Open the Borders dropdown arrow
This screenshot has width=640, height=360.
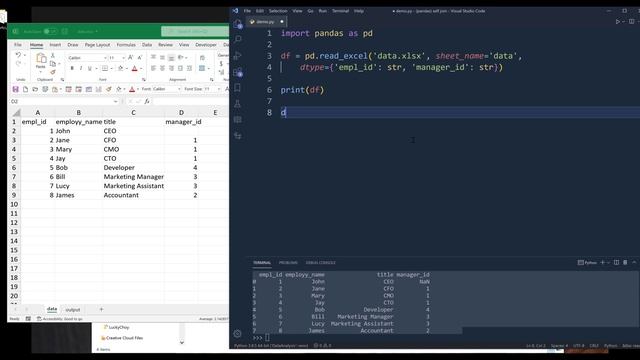pos(111,68)
